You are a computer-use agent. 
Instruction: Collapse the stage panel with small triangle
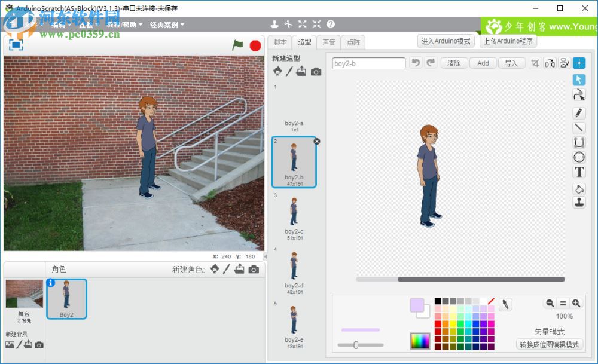coord(266,256)
